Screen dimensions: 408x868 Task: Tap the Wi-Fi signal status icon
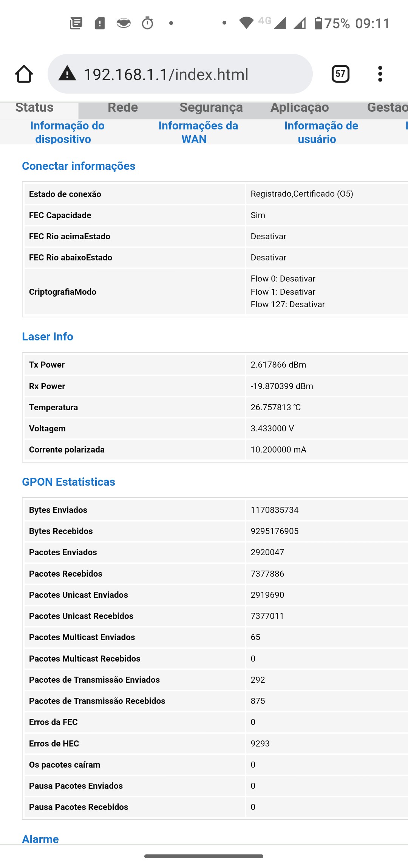(246, 23)
